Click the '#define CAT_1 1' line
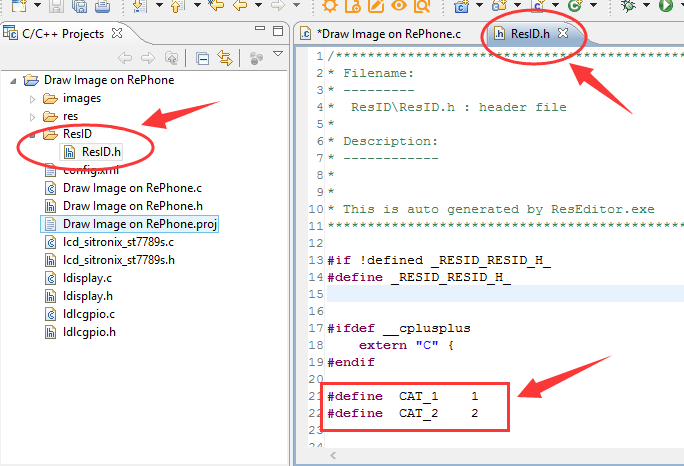 403,396
